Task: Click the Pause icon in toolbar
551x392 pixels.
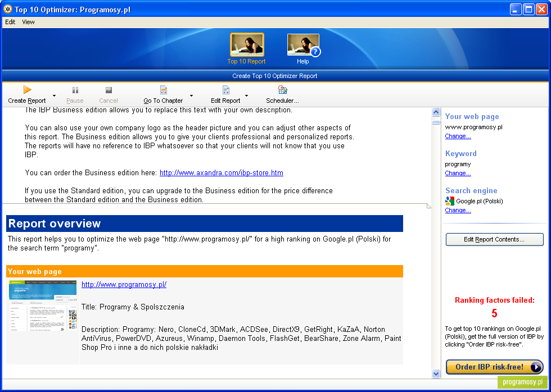Action: (x=75, y=90)
